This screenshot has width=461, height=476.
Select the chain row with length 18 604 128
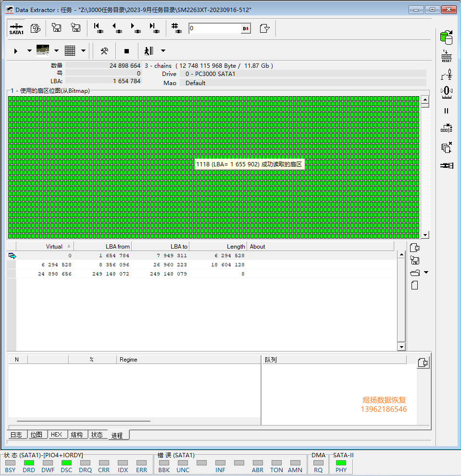pos(200,265)
